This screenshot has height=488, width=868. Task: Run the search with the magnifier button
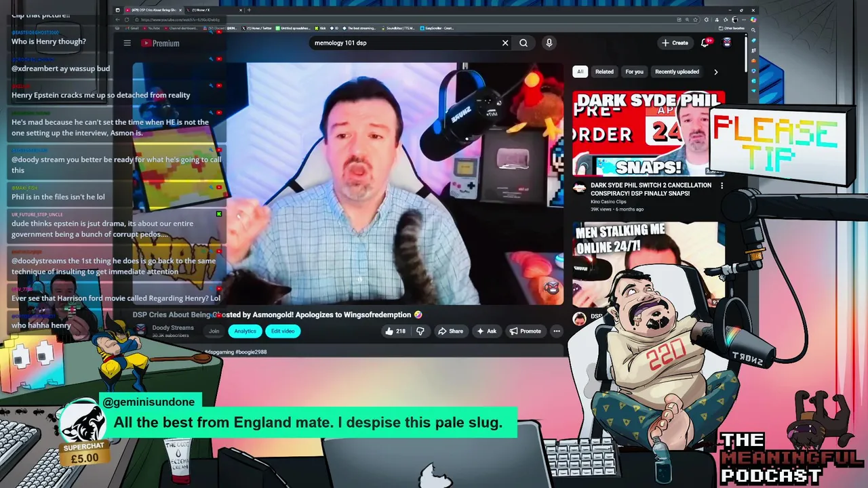[x=524, y=43]
